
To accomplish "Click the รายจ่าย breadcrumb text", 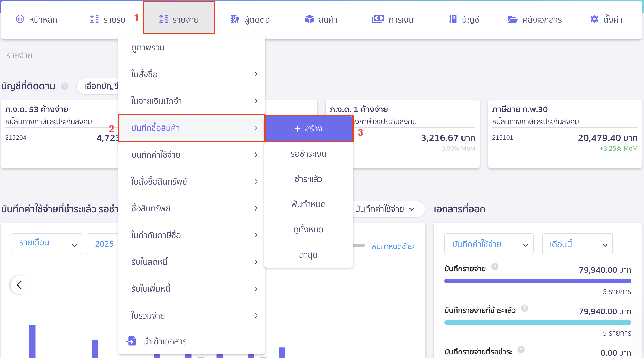I will pyautogui.click(x=19, y=55).
